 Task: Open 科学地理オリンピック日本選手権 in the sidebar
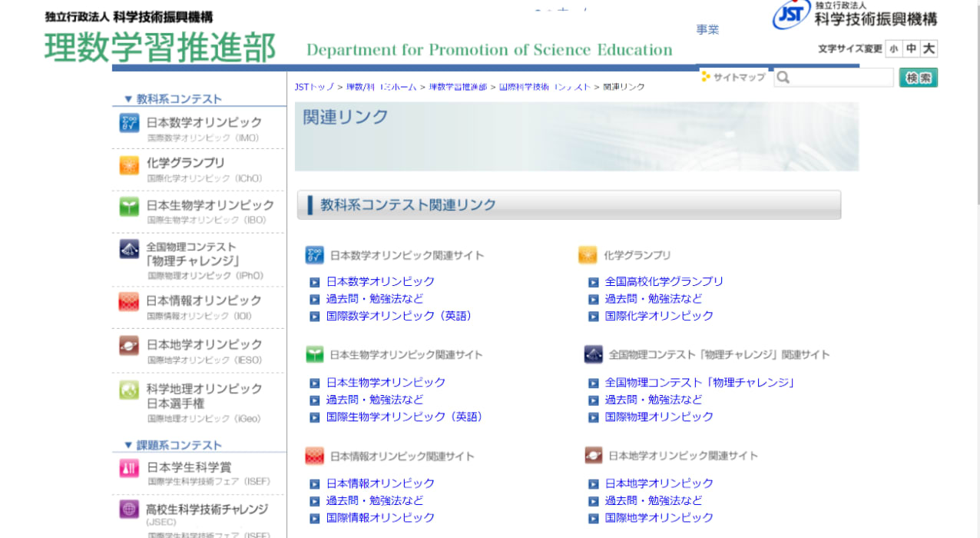click(204, 396)
